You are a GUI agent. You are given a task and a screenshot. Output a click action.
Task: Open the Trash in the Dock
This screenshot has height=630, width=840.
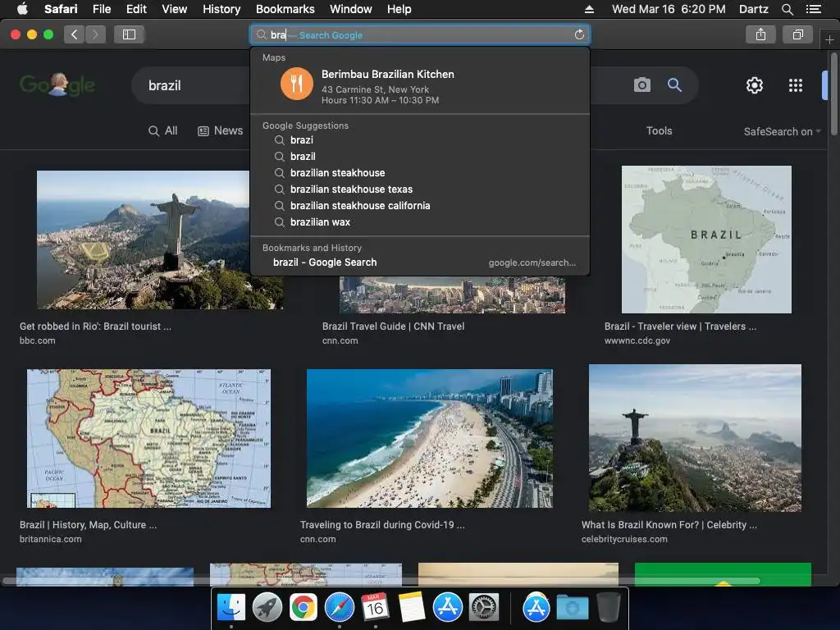pos(608,608)
